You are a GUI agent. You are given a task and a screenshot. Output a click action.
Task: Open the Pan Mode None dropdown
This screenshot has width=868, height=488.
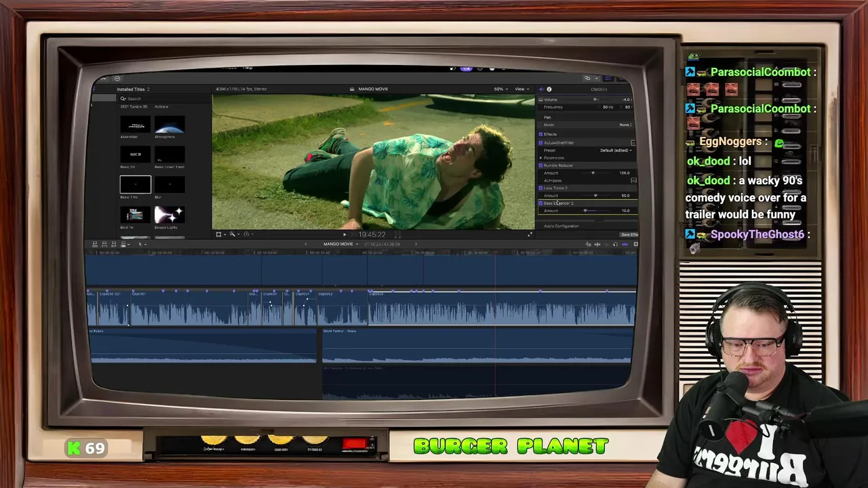625,125
